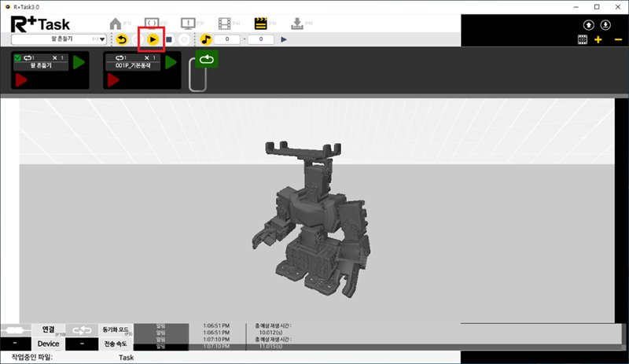Click the yellow play button in toolbar
The width and height of the screenshot is (629, 364).
click(153, 39)
